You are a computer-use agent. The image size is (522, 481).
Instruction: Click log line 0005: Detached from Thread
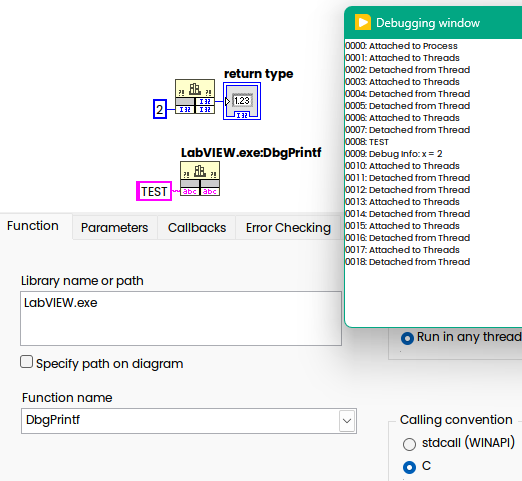[408, 106]
